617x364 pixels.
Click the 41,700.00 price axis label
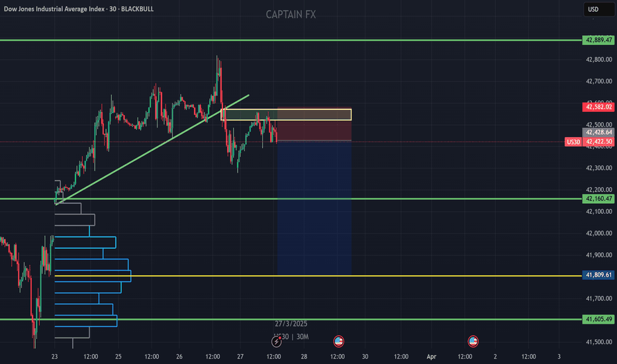[598, 298]
